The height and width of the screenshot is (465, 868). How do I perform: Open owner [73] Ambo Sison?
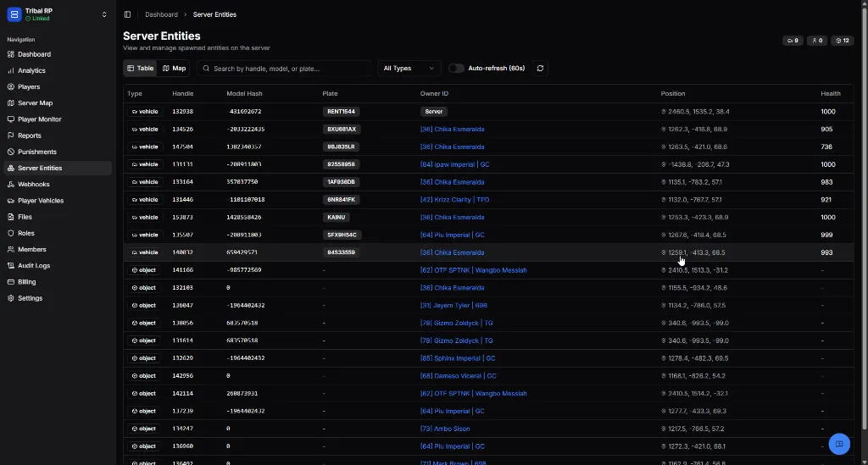[x=444, y=429]
